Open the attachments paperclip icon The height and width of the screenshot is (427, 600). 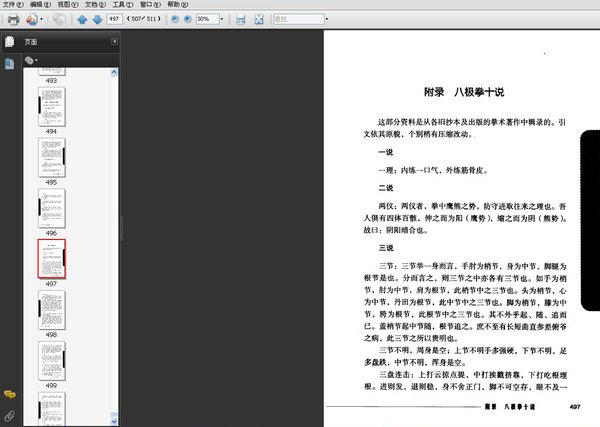coord(10,416)
